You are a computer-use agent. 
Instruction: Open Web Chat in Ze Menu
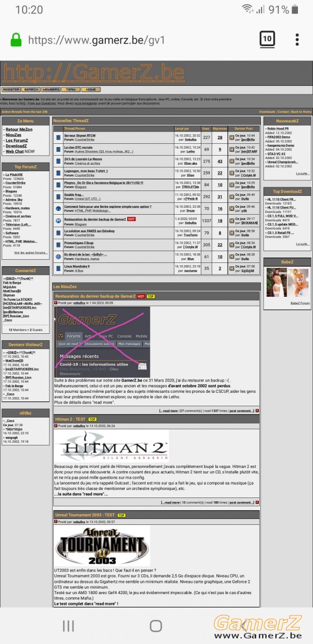click(x=15, y=151)
